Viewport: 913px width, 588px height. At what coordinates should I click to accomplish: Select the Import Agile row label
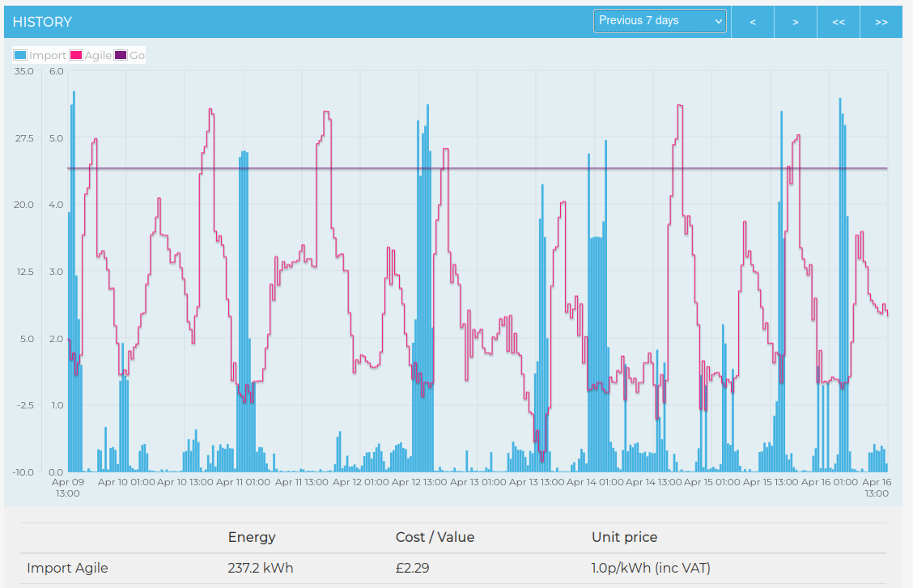[67, 568]
